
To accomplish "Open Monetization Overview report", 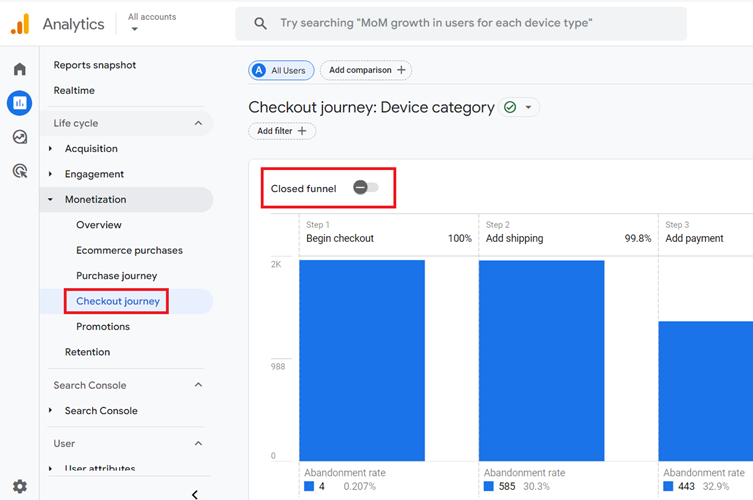I will (99, 225).
